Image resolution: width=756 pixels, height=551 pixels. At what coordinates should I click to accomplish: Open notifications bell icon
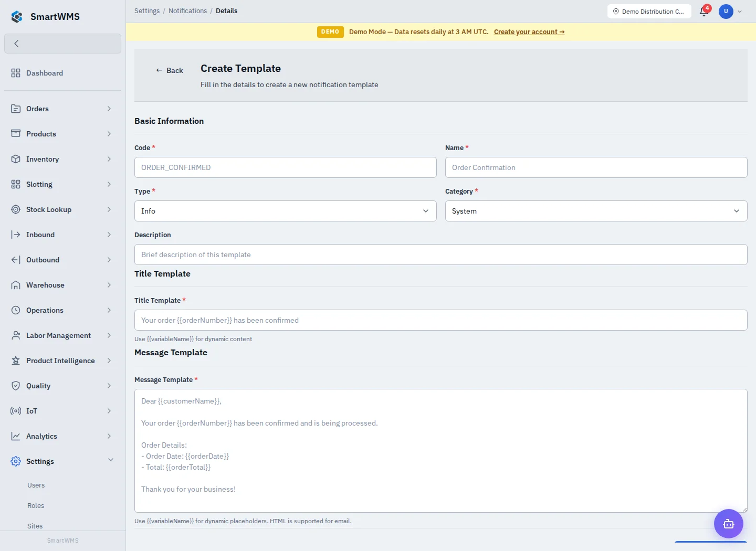pyautogui.click(x=704, y=11)
